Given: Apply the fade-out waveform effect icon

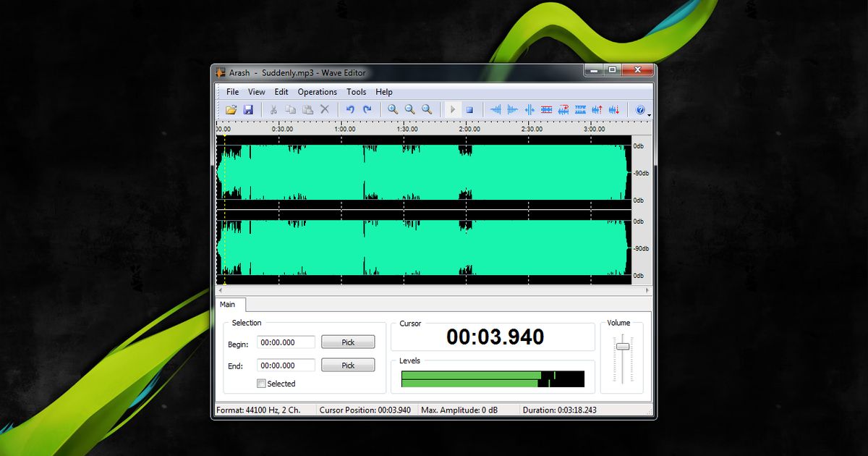Looking at the screenshot, I should (x=512, y=109).
